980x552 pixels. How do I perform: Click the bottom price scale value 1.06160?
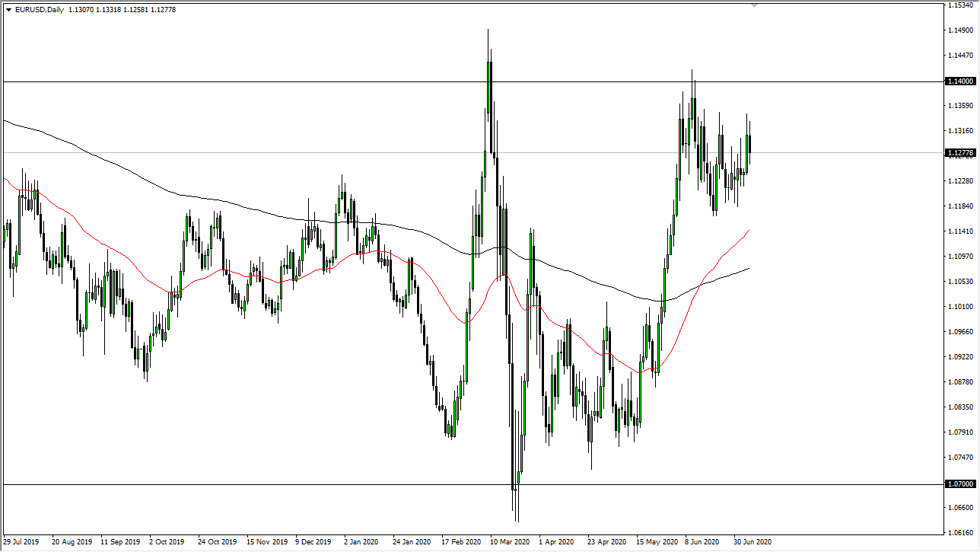(x=959, y=532)
